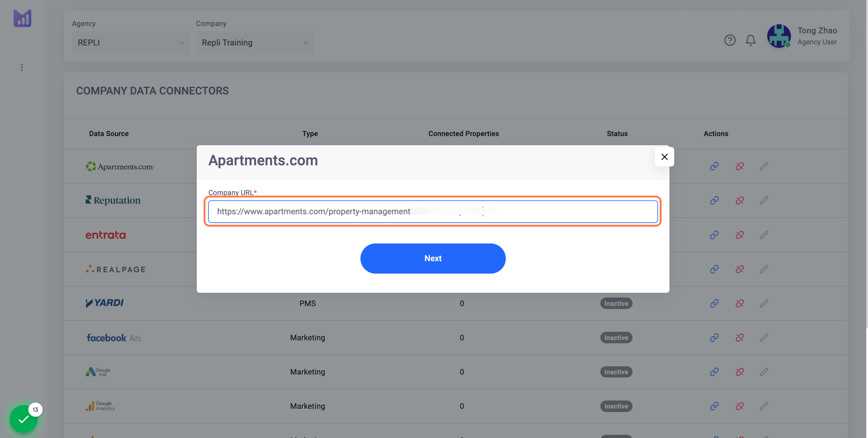
Task: Click the Google Ads logo in the table
Action: (x=98, y=372)
